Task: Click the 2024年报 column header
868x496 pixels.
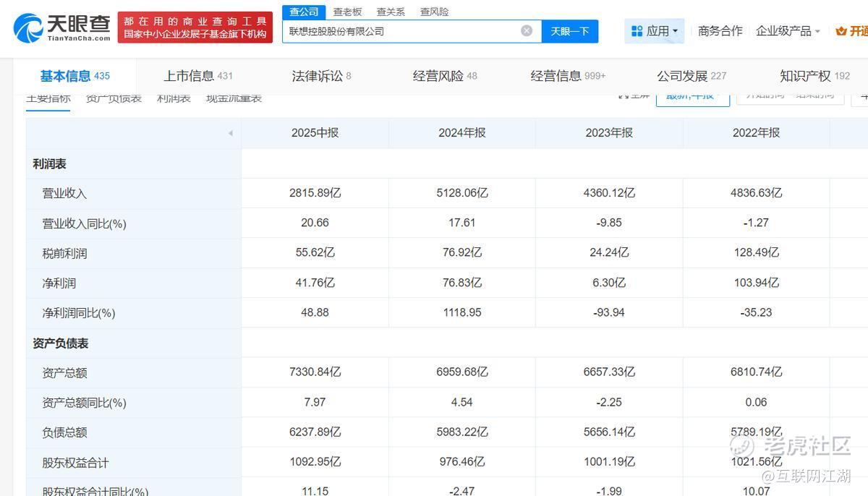Action: tap(461, 133)
